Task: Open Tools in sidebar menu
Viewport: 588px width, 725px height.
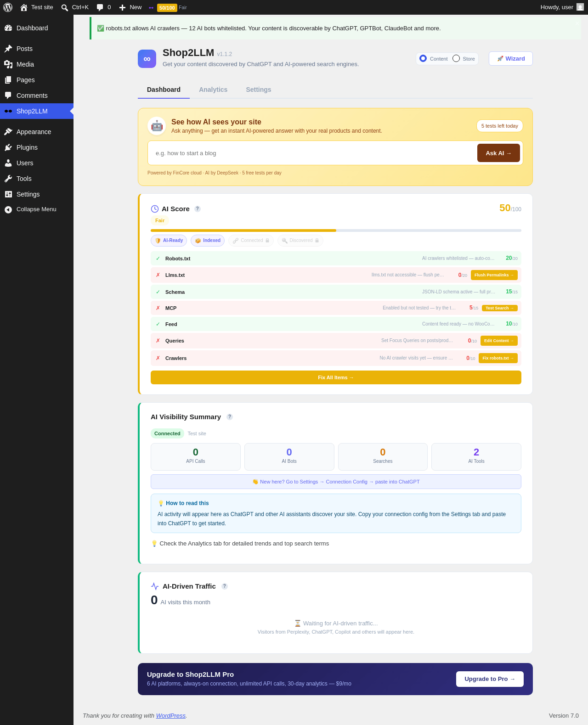Action: pyautogui.click(x=37, y=179)
